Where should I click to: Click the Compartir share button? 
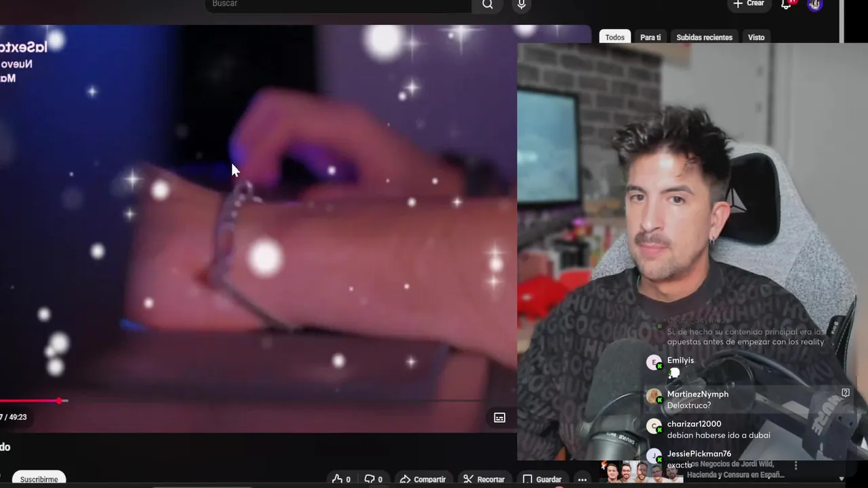click(423, 479)
